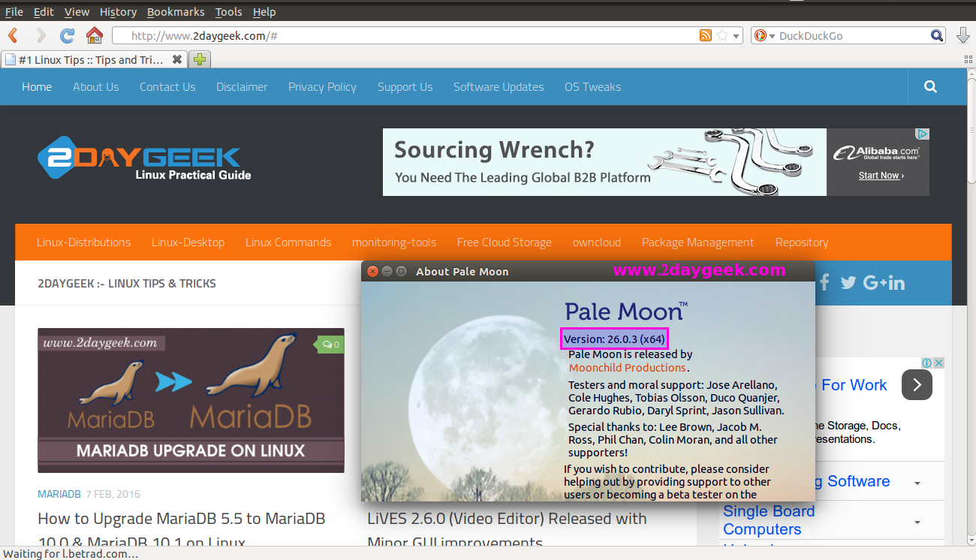The image size is (976, 560).
Task: Open the MariaDB upgrade article thumbnail
Action: (191, 400)
